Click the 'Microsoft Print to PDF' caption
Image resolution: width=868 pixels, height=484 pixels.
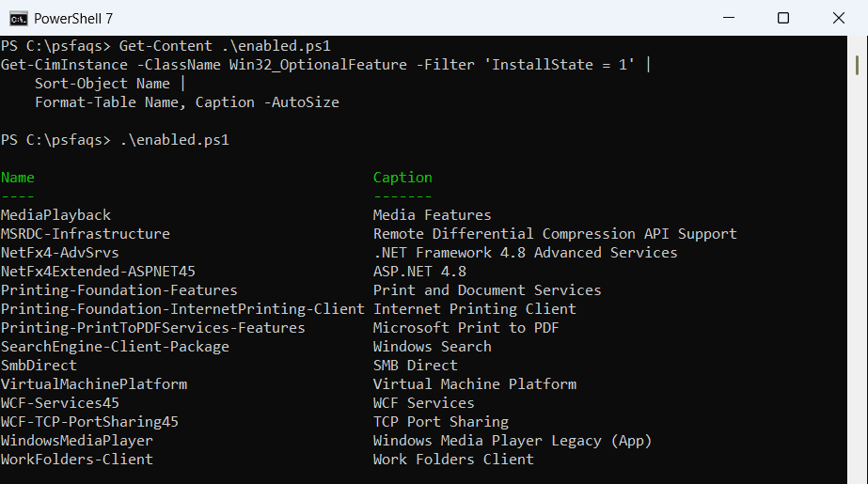[x=466, y=328]
